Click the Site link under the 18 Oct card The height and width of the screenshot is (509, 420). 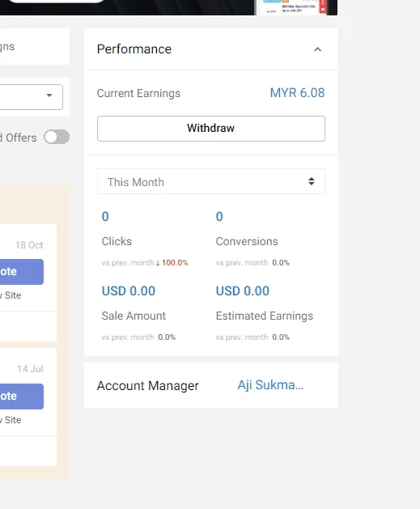11,295
